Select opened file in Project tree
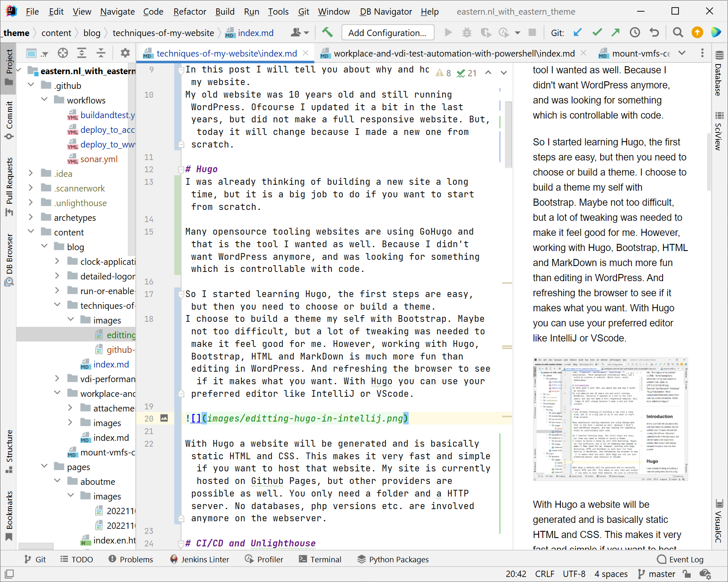The image size is (728, 582). click(63, 53)
